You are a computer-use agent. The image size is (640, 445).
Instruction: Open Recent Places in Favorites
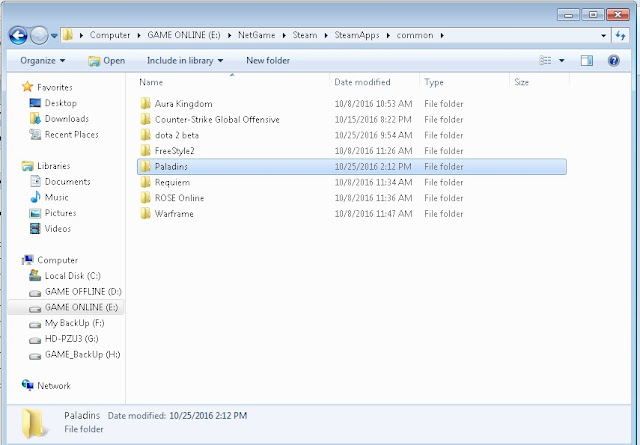point(64,134)
